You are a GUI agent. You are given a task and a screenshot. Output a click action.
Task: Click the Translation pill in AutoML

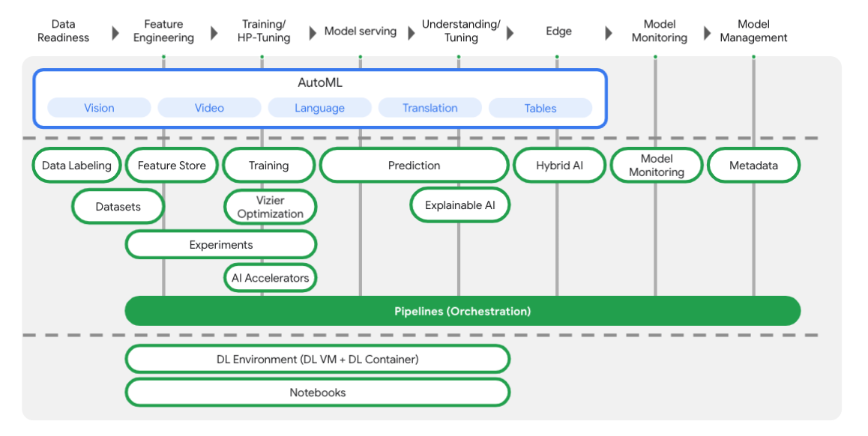430,108
